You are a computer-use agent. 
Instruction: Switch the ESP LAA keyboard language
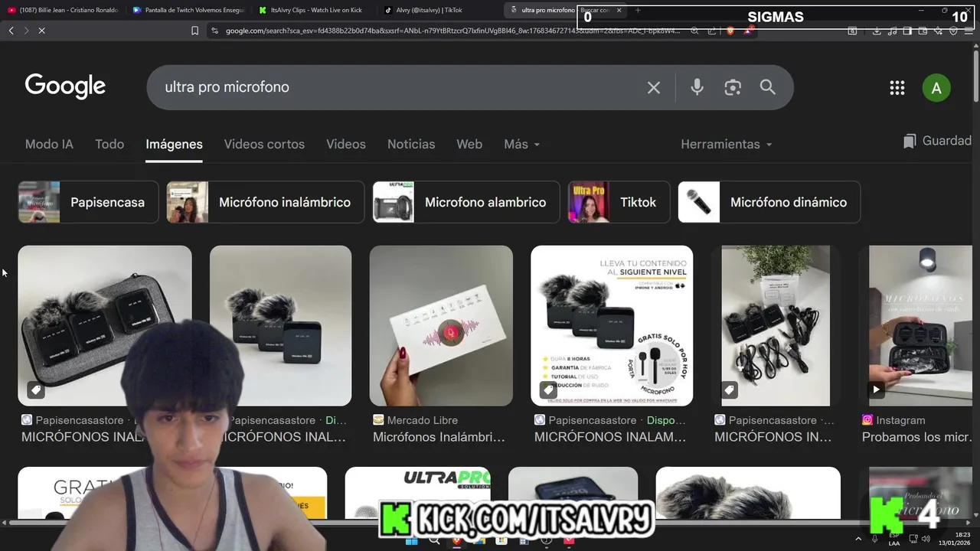[894, 539]
